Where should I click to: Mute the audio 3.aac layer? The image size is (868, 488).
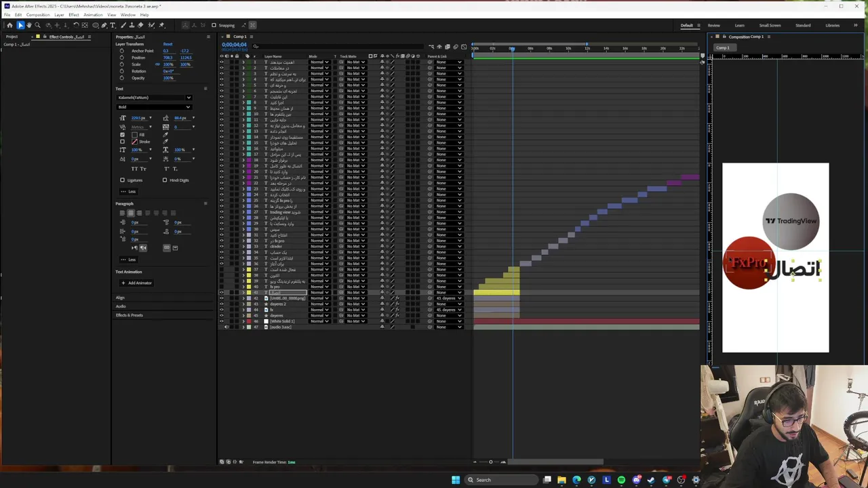226,327
